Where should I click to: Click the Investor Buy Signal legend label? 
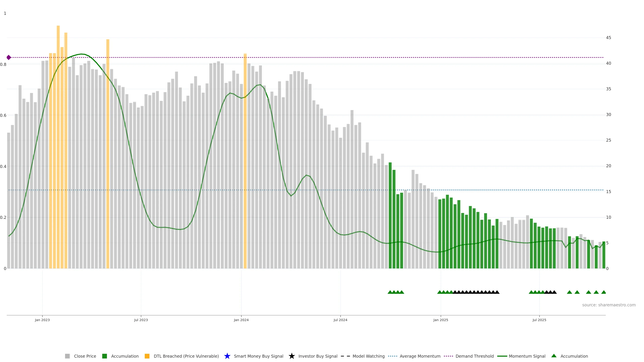[x=318, y=356]
